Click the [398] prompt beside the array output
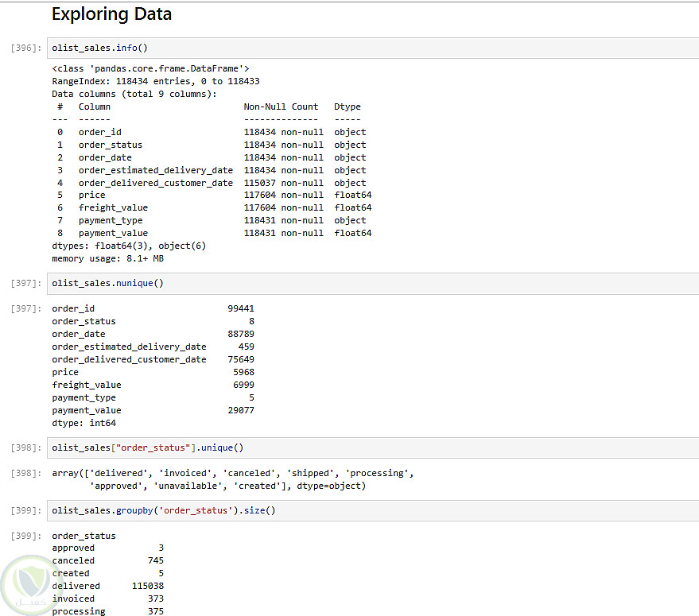The height and width of the screenshot is (616, 699). [26, 474]
